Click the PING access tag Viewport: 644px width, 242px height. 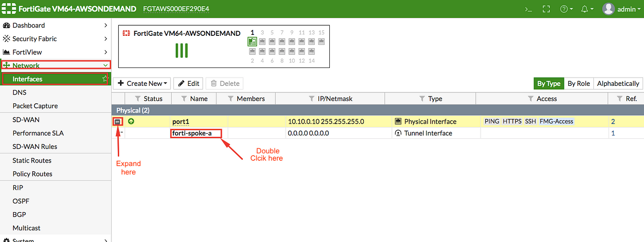click(x=492, y=122)
